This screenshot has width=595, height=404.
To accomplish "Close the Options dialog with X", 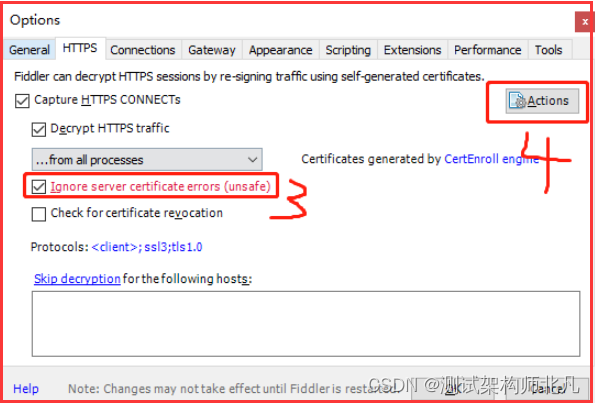I will point(585,22).
